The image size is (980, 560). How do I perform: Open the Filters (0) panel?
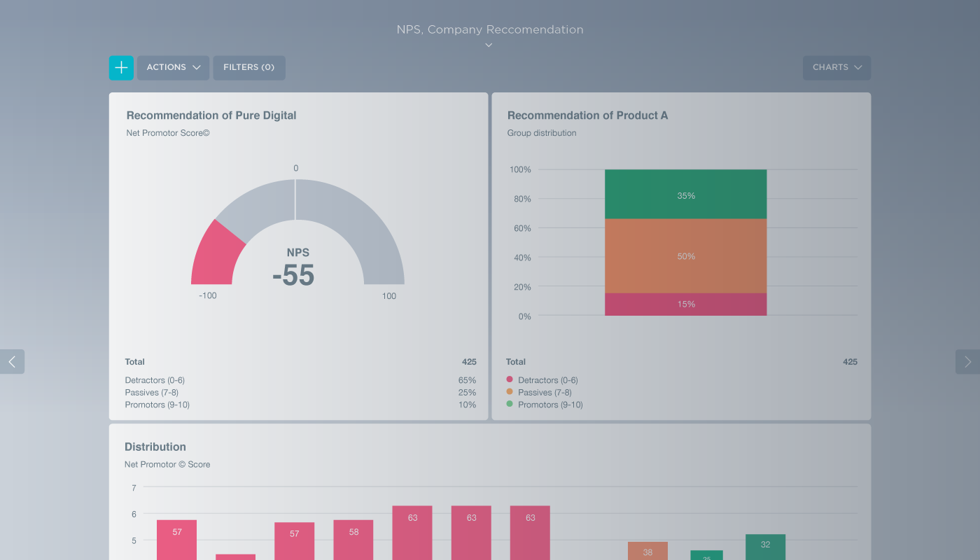click(x=249, y=67)
